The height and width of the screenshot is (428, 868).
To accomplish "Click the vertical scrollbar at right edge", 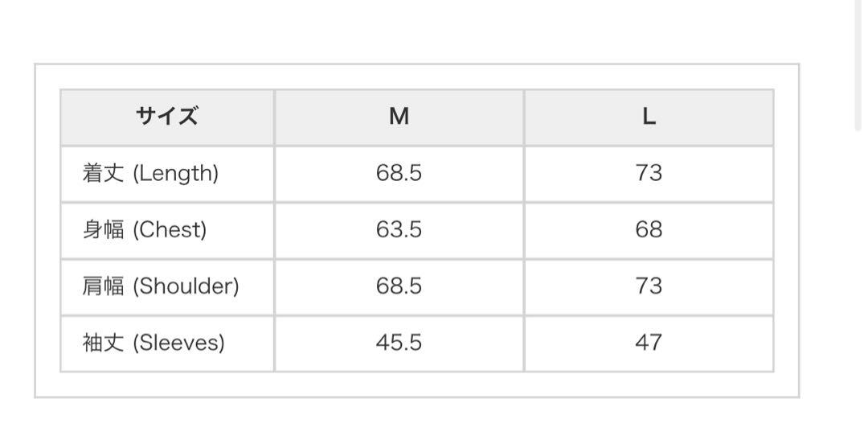I will click(x=858, y=65).
